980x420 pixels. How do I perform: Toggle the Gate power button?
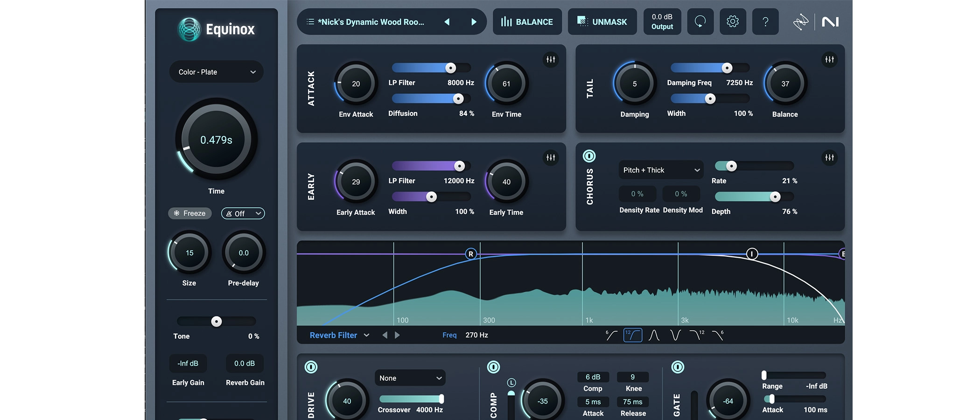tap(678, 367)
